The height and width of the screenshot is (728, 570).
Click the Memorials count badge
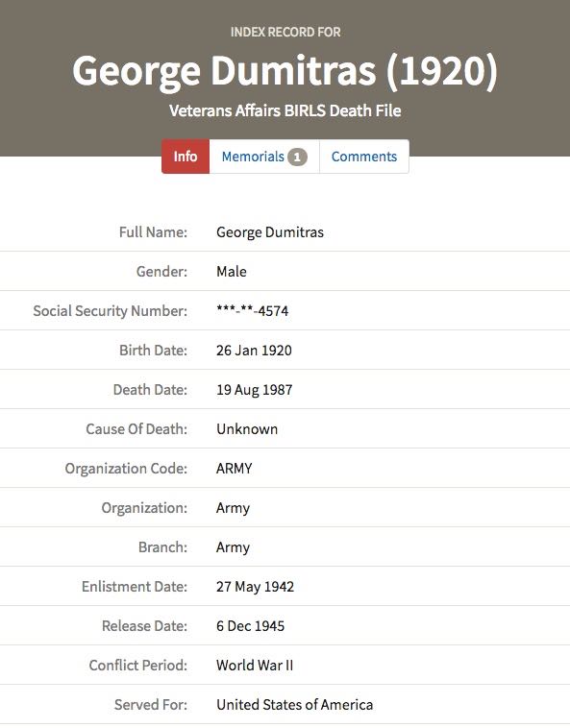click(297, 157)
